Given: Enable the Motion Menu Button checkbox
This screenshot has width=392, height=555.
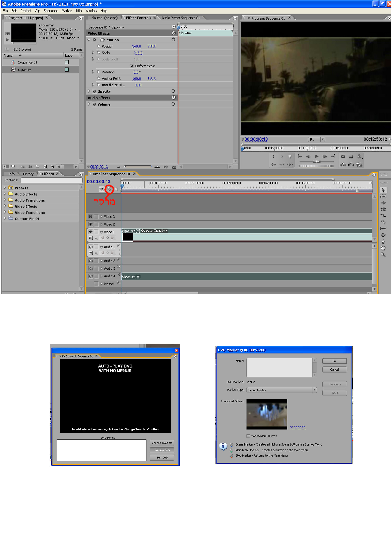Looking at the screenshot, I should point(248,436).
